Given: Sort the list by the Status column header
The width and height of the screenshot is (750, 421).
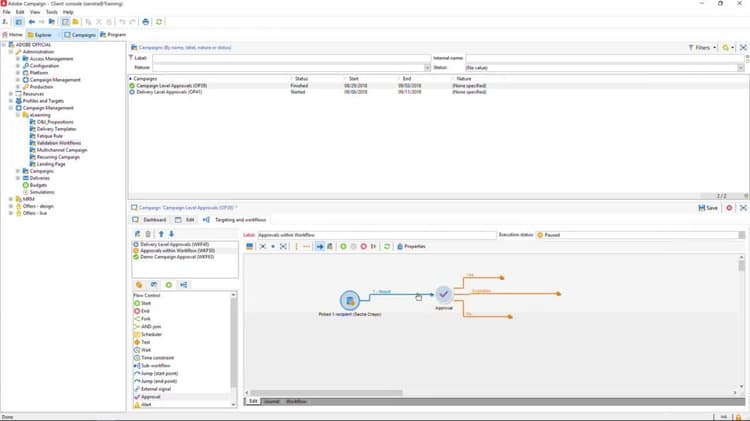Looking at the screenshot, I should [x=301, y=78].
